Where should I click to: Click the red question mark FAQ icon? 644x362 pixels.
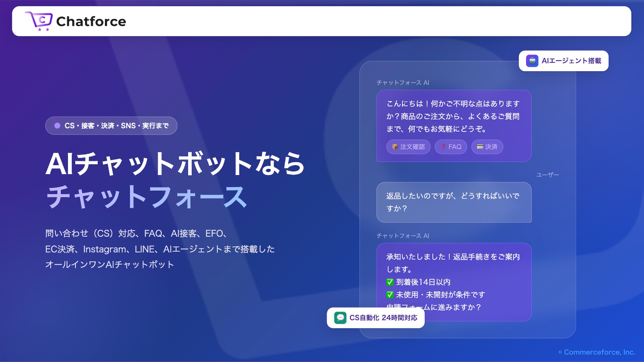click(x=443, y=147)
